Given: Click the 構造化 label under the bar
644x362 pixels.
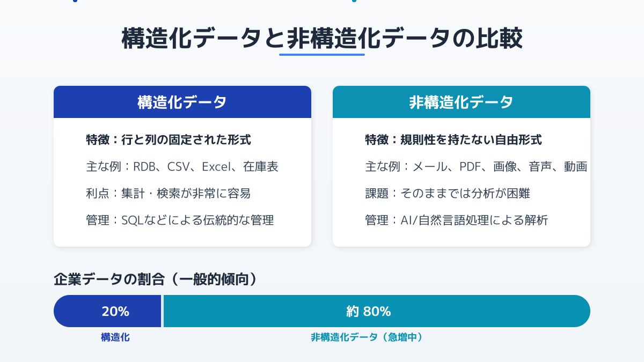Looking at the screenshot, I should 115,337.
